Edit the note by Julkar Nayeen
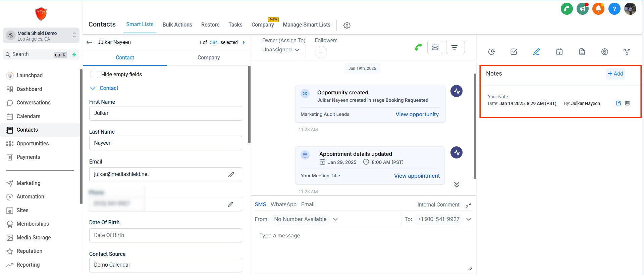This screenshot has height=275, width=644. 618,103
